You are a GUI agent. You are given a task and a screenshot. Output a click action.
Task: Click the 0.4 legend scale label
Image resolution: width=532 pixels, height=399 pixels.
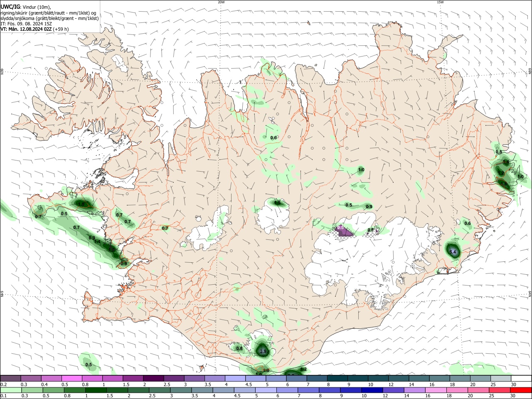[44, 384]
